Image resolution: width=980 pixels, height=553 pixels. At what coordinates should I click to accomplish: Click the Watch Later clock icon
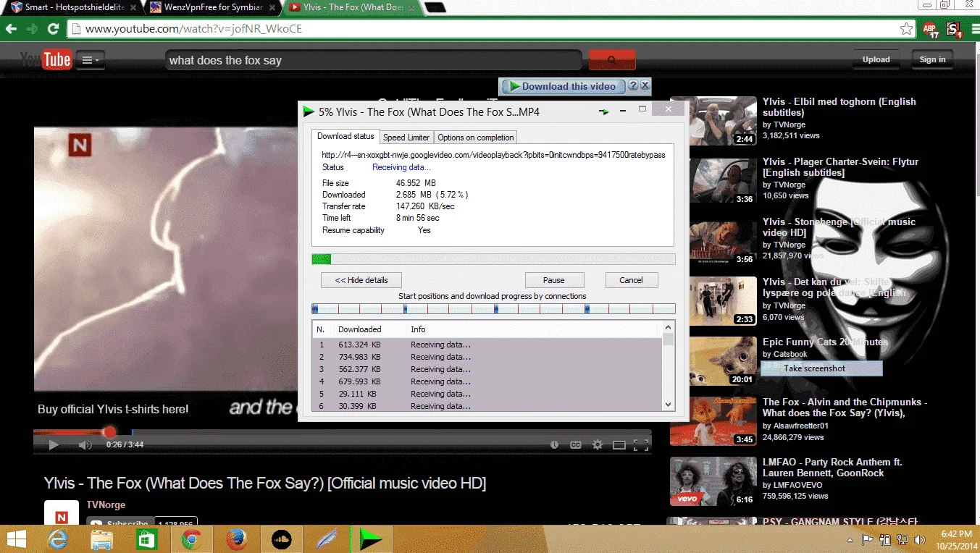pyautogui.click(x=555, y=445)
